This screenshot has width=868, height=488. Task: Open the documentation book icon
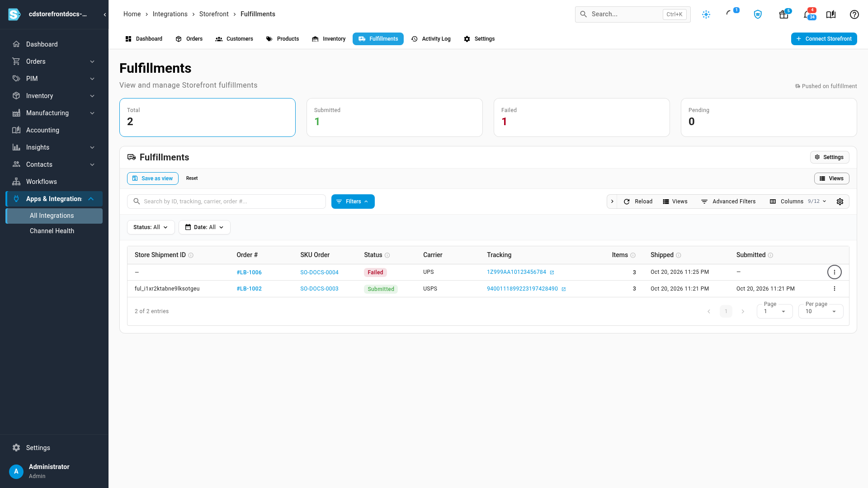[x=831, y=14]
